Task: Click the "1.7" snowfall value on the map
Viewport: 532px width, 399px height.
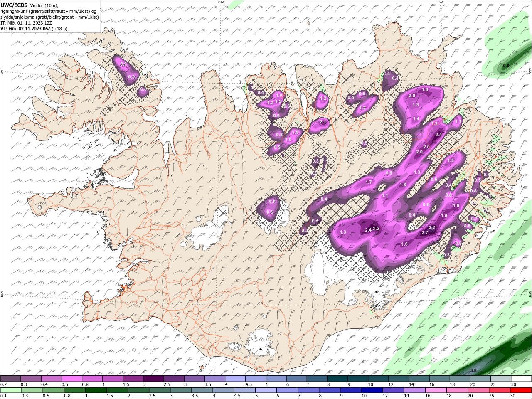Action: (369, 182)
